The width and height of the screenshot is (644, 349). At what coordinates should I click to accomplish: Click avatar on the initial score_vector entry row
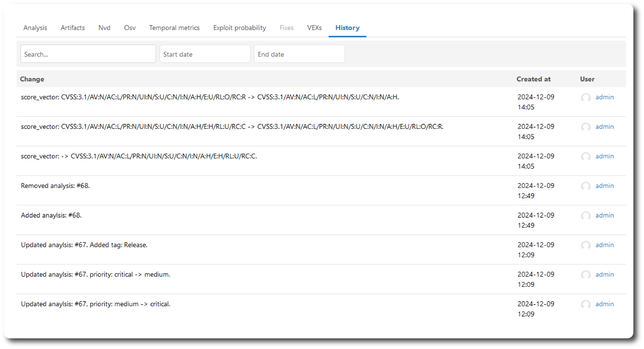586,156
